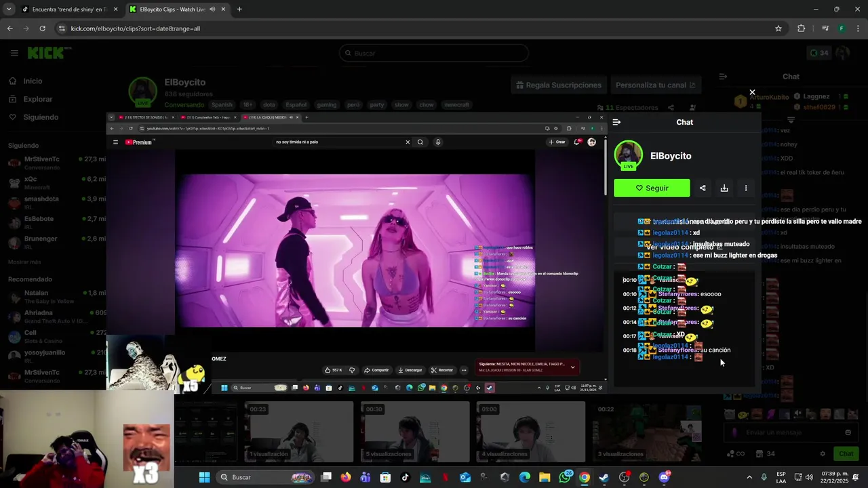This screenshot has height=488, width=868.
Task: Open Microsoft Edge from taskbar
Action: point(525,477)
